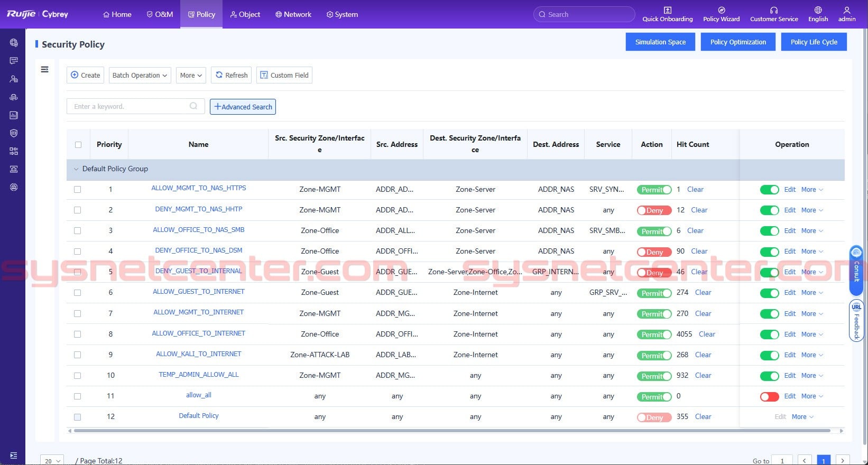Open the last sidebar globe-lock icon
Screen dimensions: 868x465
(x=14, y=187)
